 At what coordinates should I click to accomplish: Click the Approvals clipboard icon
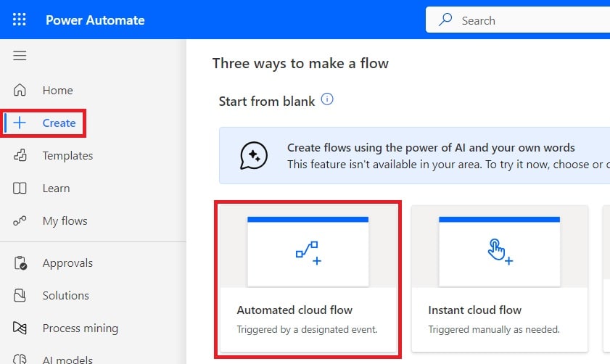pyautogui.click(x=20, y=263)
